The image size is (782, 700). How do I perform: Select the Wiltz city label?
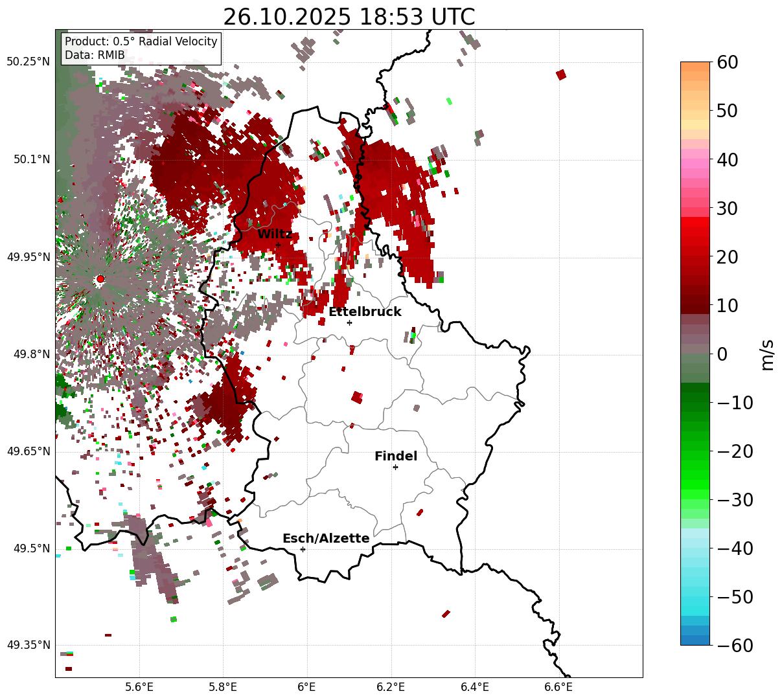pos(275,234)
